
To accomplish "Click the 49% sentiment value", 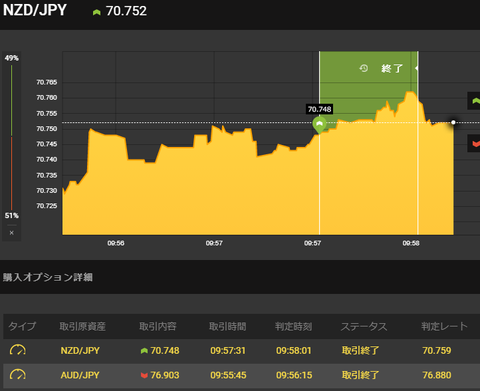I will [x=12, y=58].
